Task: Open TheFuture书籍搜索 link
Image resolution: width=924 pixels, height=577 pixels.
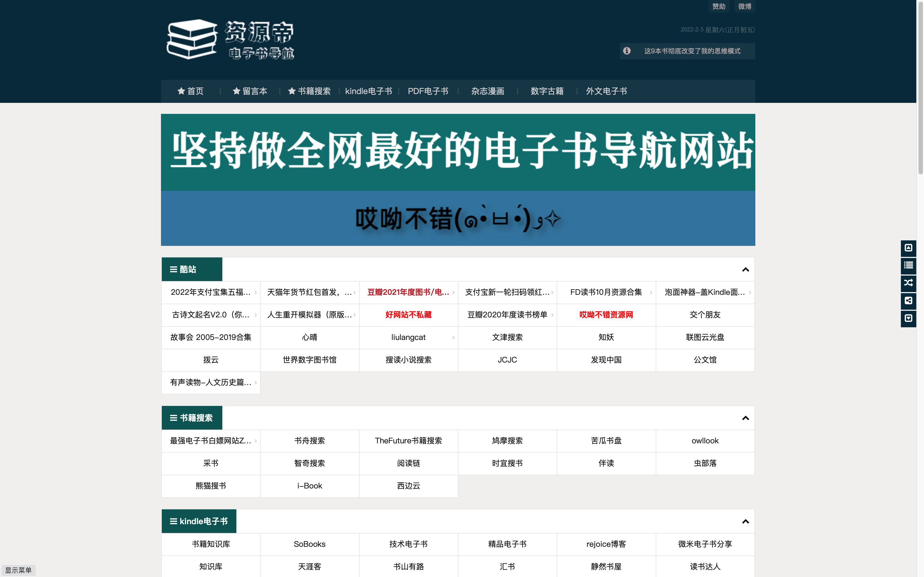Action: tap(408, 441)
